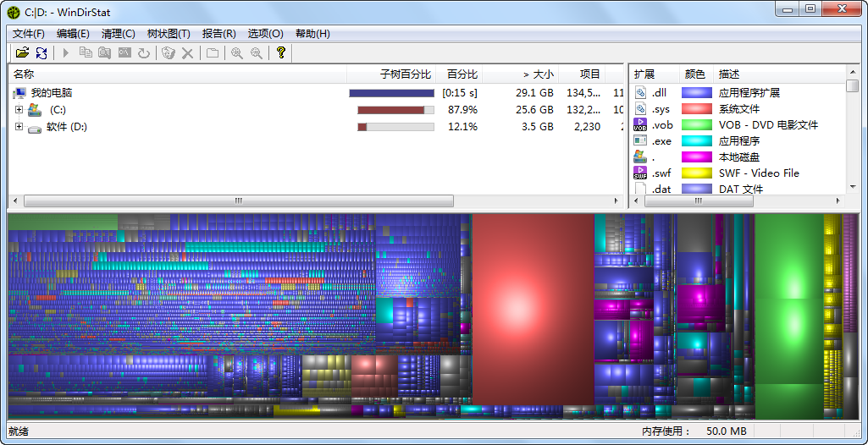
Task: Click the Delete X toolbar icon
Action: [188, 52]
